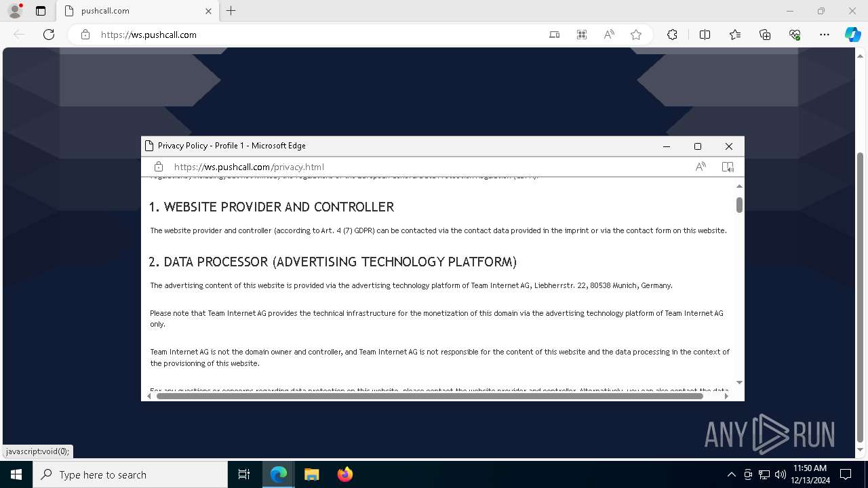Open Microsoft Edge from the taskbar
The image size is (868, 488).
[x=279, y=474]
